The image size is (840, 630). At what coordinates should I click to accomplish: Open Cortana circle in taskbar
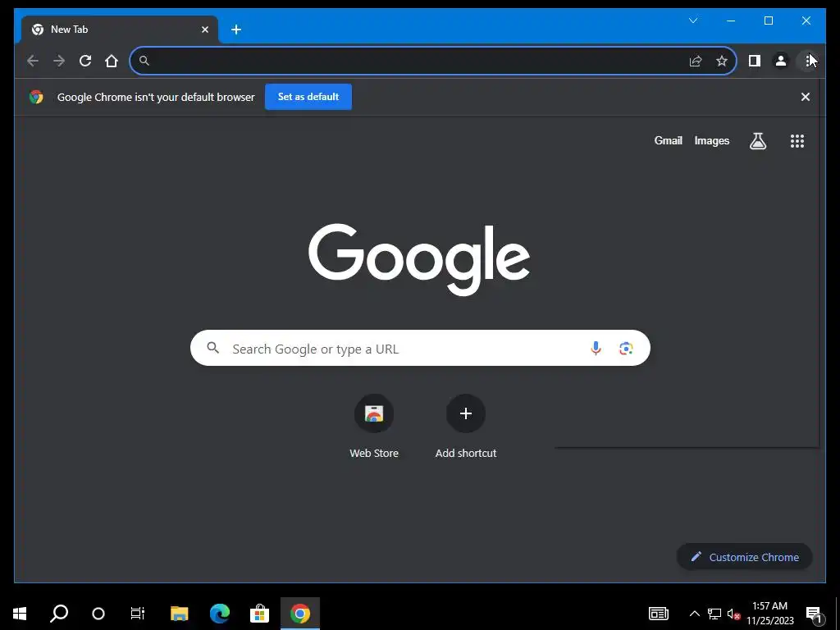(x=98, y=614)
